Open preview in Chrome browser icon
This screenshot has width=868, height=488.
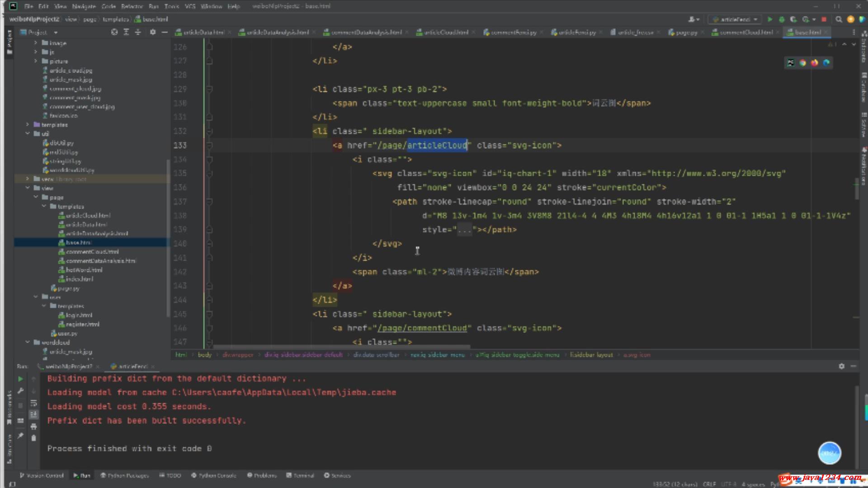point(802,63)
